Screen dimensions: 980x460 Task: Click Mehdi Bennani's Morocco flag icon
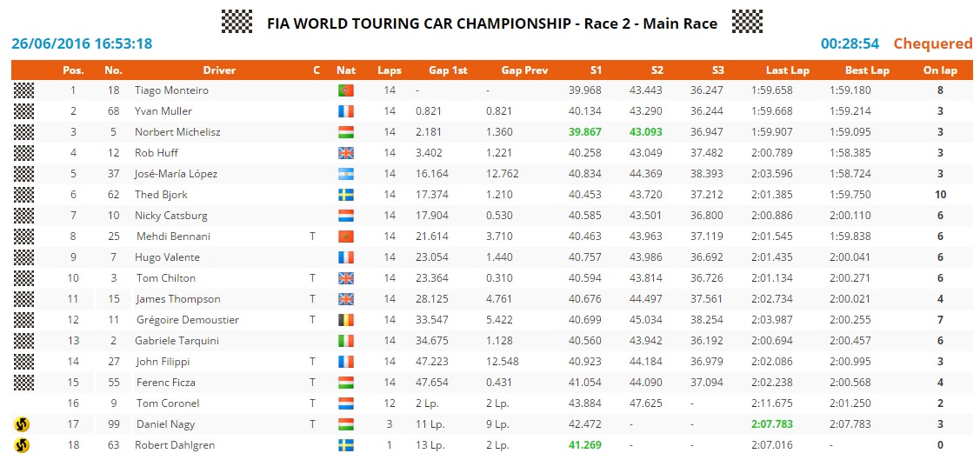point(345,237)
